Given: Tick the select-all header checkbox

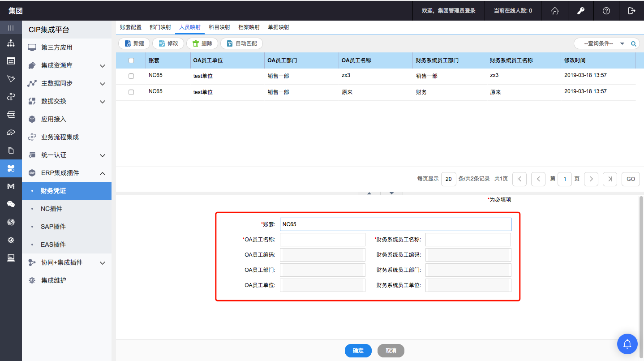Looking at the screenshot, I should click(x=131, y=60).
